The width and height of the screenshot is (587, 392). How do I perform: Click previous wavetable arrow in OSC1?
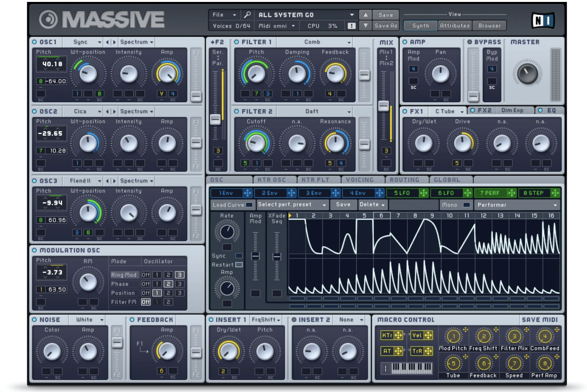click(x=107, y=42)
